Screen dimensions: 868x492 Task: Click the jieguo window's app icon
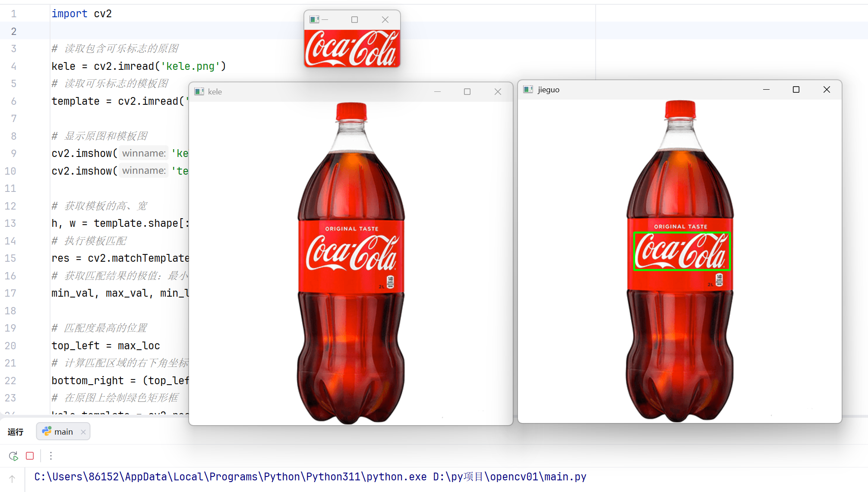(528, 90)
